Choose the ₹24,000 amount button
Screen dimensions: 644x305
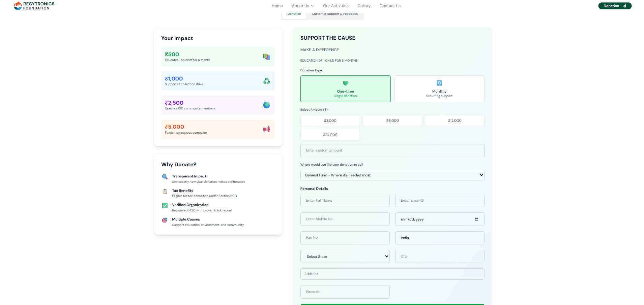pos(330,135)
